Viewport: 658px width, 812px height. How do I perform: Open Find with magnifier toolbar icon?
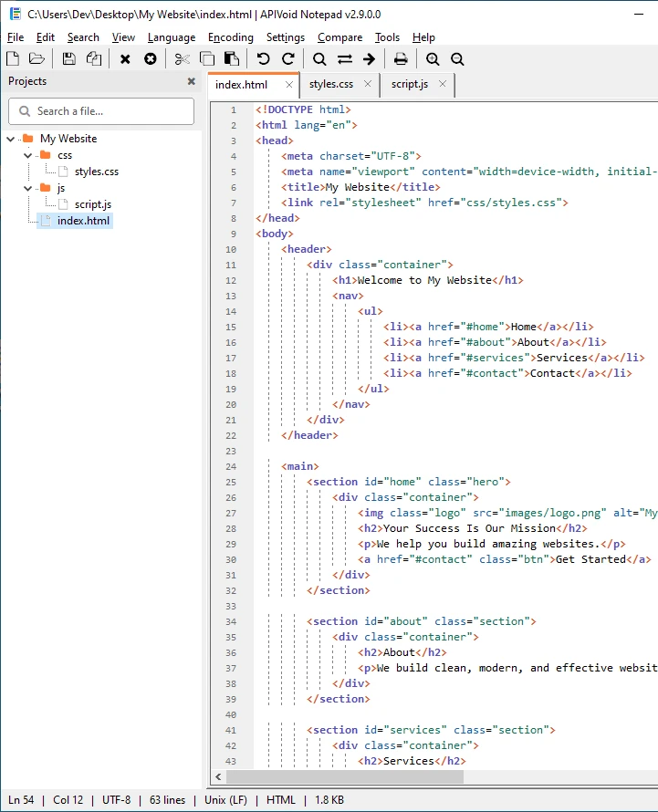(x=319, y=59)
